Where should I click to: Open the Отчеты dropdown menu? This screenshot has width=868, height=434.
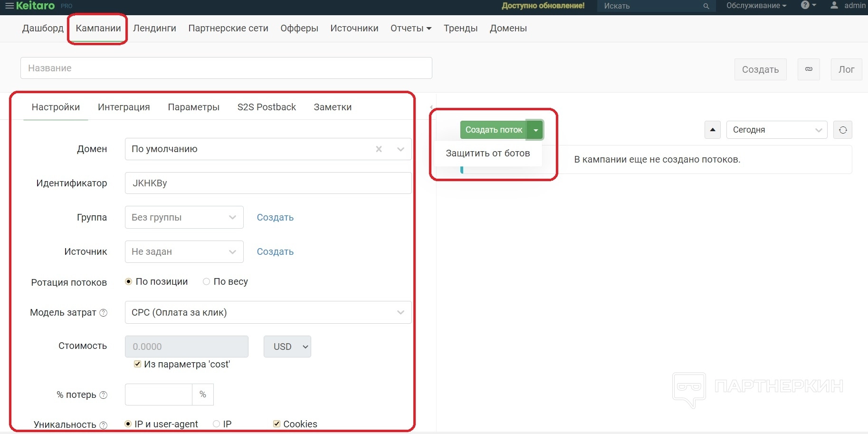pyautogui.click(x=411, y=28)
